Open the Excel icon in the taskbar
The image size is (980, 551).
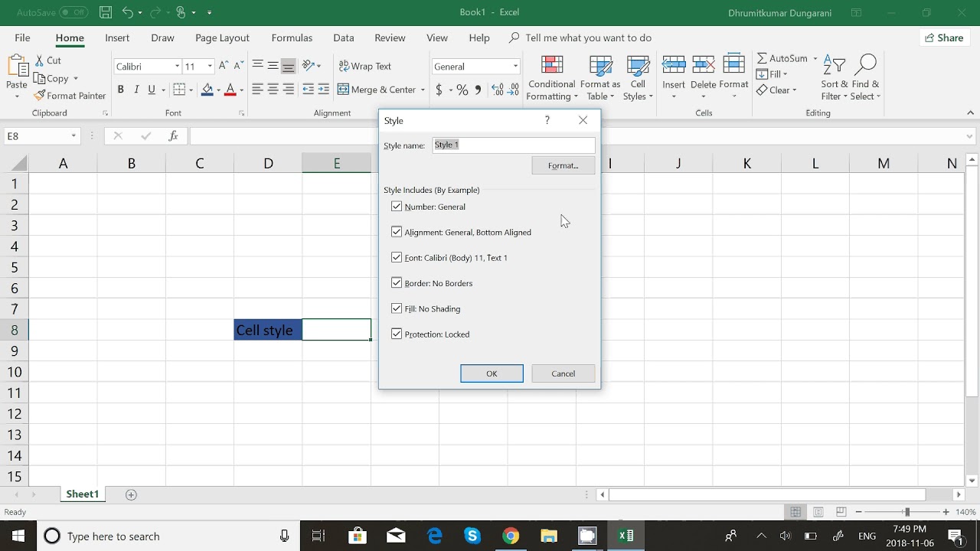626,536
